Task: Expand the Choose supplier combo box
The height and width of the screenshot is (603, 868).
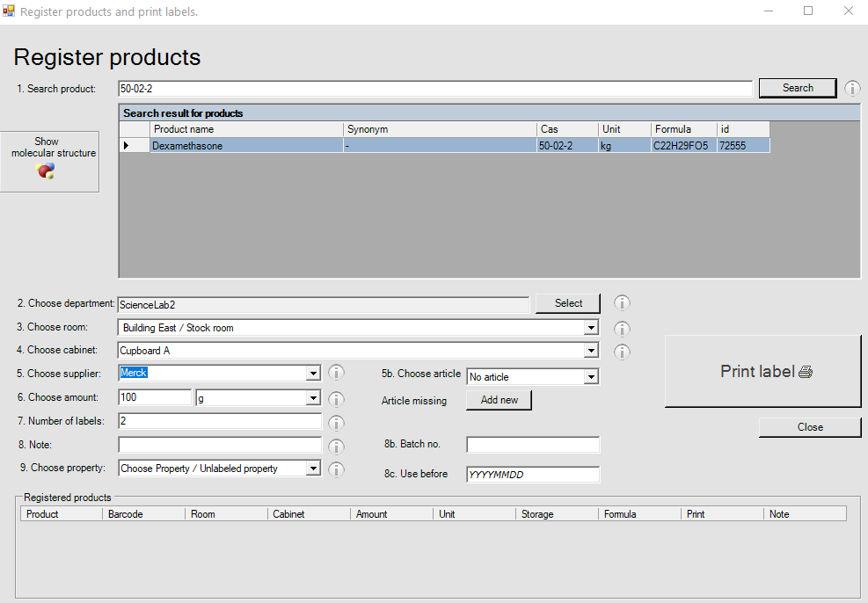Action: 313,374
